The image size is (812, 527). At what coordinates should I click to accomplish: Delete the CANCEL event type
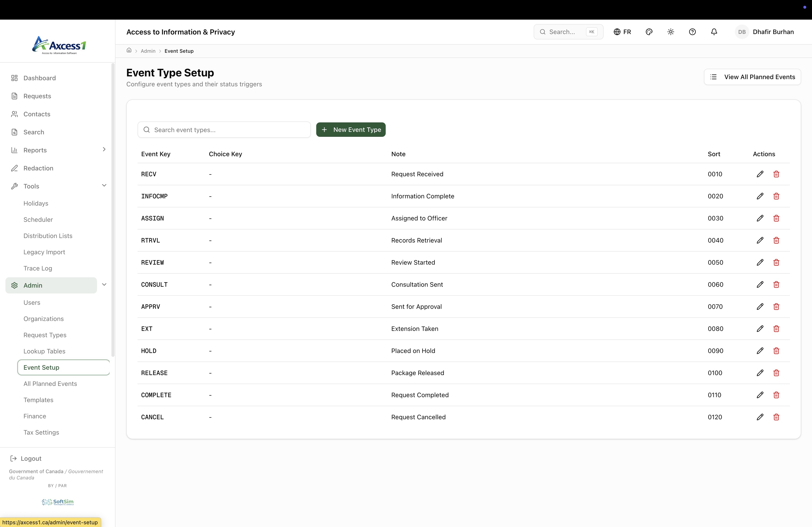(x=776, y=417)
